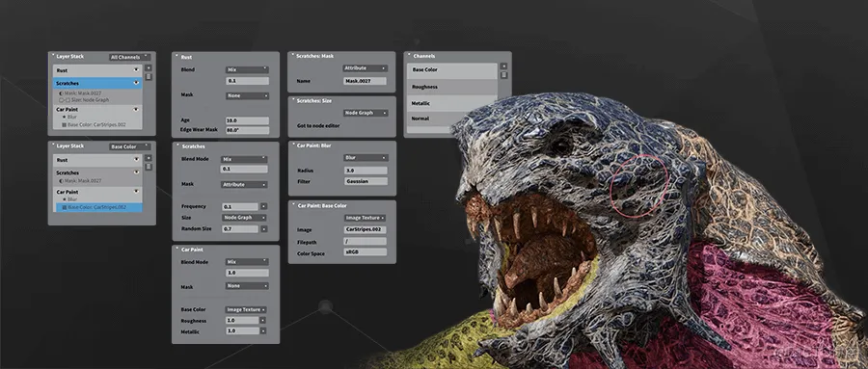The image size is (868, 369).
Task: Toggle Car Paint visibility in Base Color stack
Action: tap(136, 192)
